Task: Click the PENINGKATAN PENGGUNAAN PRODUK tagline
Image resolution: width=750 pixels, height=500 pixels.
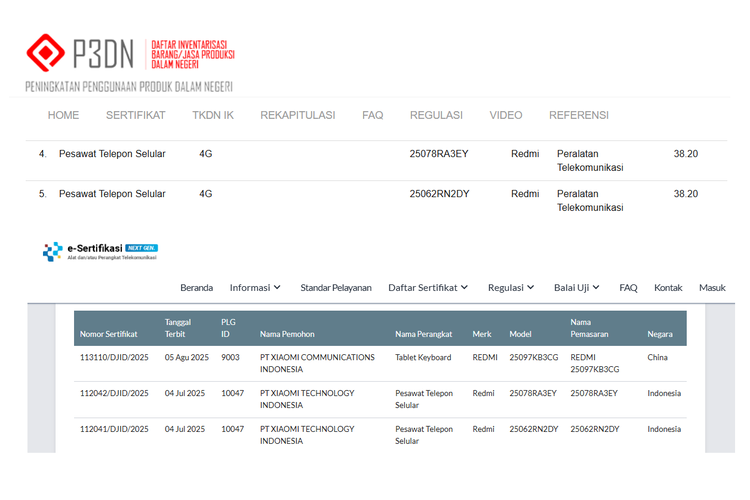Action: click(129, 87)
